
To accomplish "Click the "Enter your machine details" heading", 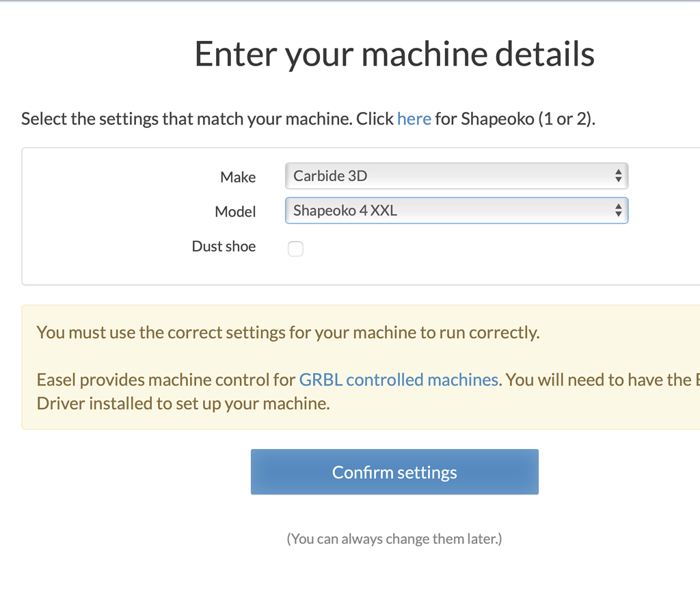I will 394,54.
